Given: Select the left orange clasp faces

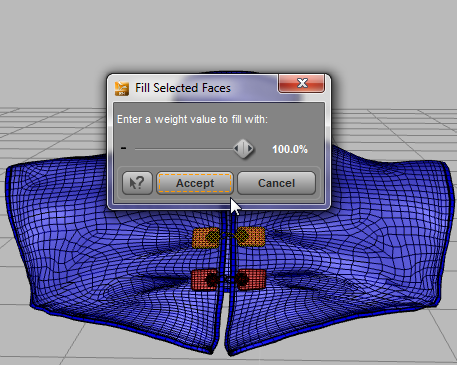Looking at the screenshot, I should pos(205,238).
